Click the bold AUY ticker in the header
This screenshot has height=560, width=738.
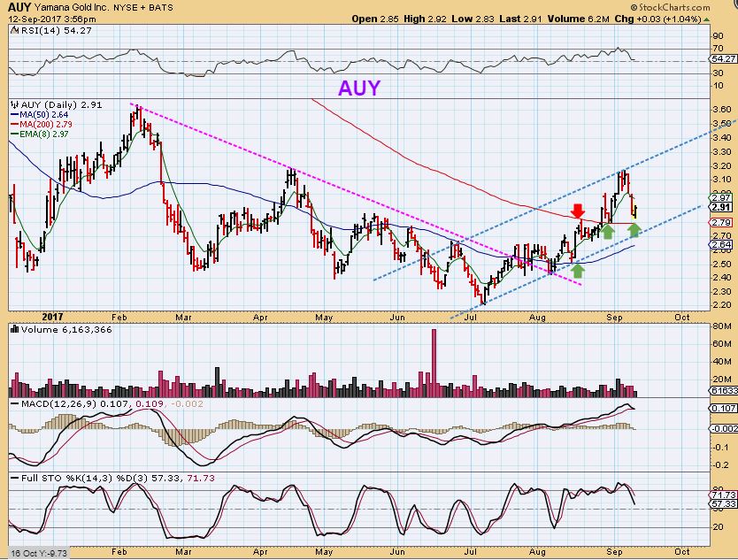pyautogui.click(x=19, y=7)
